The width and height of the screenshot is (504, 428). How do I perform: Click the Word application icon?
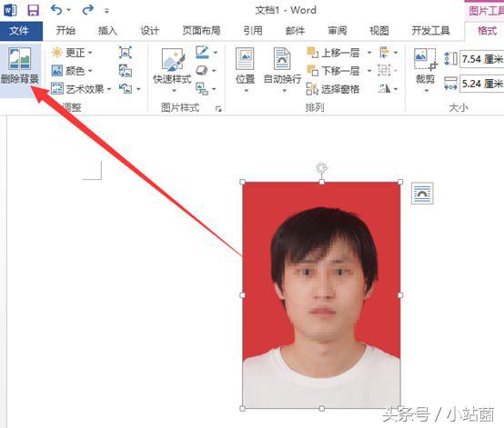10,11
